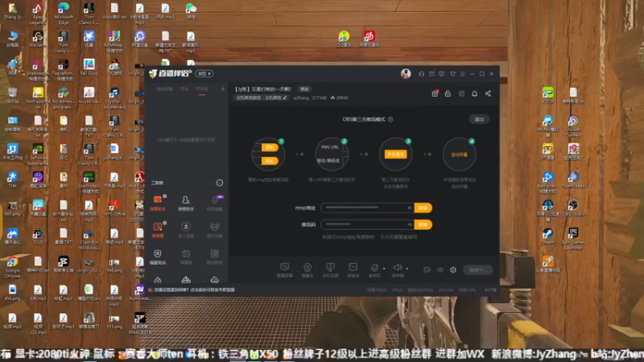Open NetEase Cloud Music desktop shortcut

tap(369, 39)
